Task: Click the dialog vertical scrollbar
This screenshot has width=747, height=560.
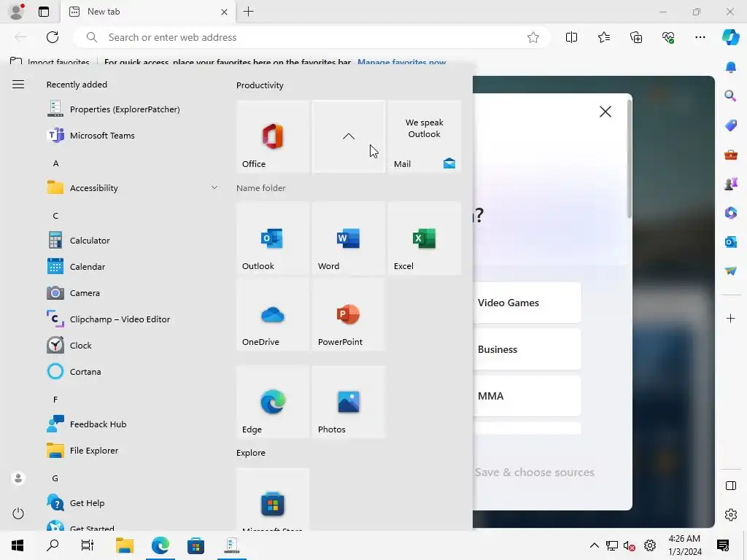Action: [x=630, y=160]
